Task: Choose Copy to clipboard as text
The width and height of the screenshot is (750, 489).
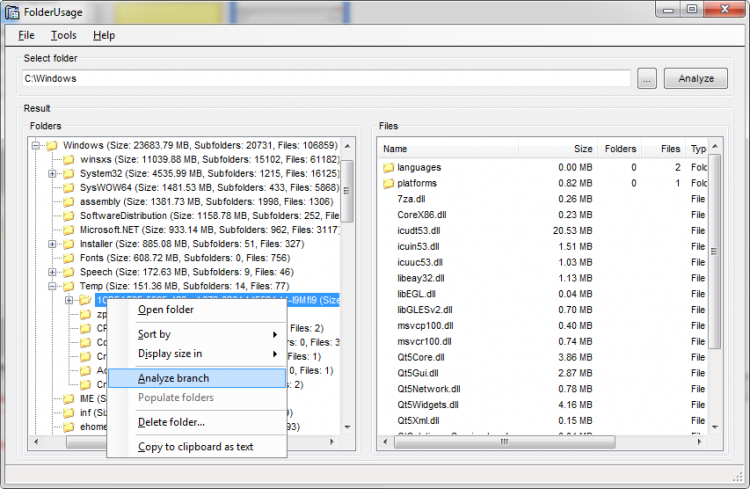Action: 197,446
